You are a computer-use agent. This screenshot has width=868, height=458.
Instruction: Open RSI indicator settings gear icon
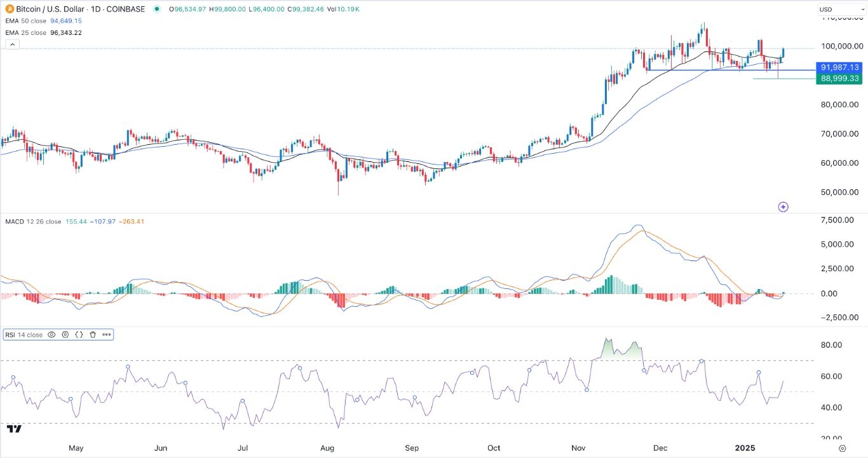pos(65,334)
